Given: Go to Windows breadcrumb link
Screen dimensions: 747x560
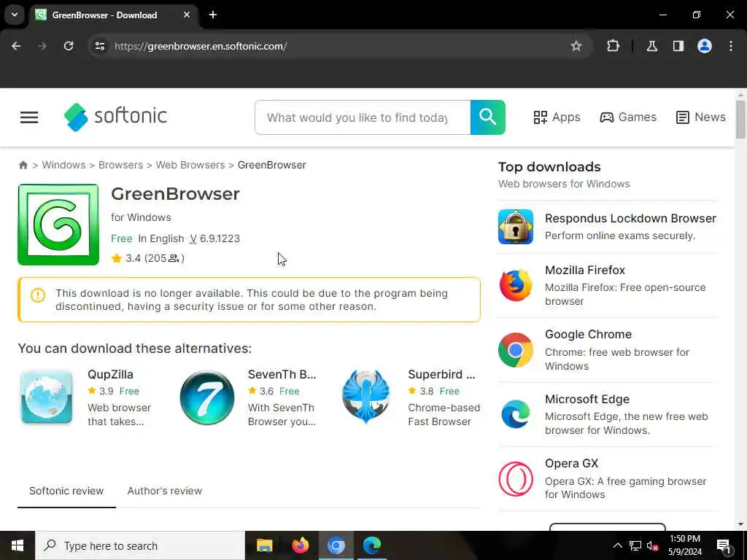Looking at the screenshot, I should coord(64,165).
